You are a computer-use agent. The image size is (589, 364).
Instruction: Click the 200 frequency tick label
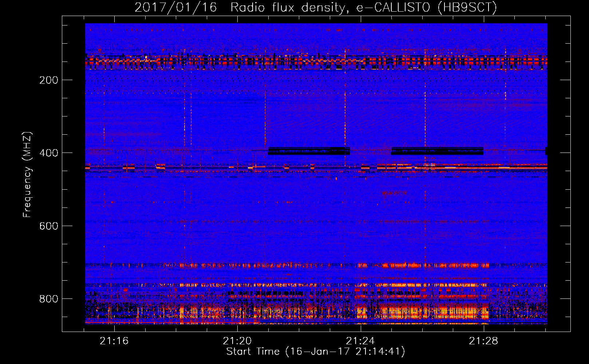49,80
